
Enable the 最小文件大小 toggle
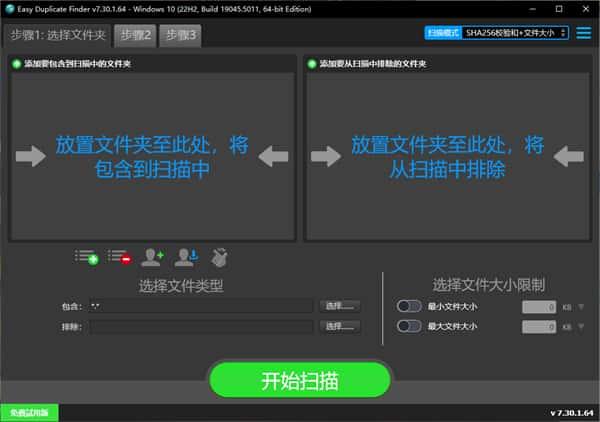point(409,306)
